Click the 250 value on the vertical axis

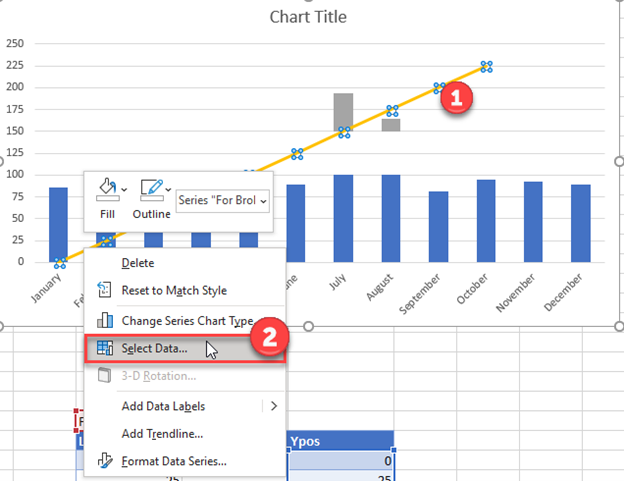coord(15,43)
